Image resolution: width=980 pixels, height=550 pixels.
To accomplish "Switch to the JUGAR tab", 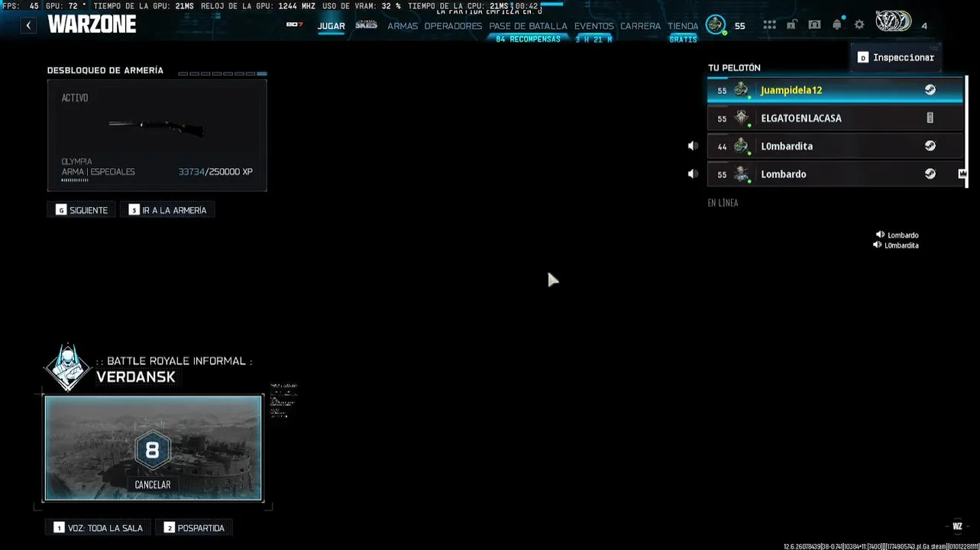I will (332, 26).
